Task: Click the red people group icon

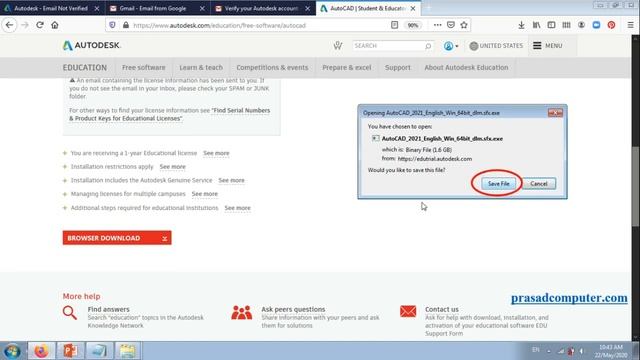Action: pyautogui.click(x=242, y=312)
